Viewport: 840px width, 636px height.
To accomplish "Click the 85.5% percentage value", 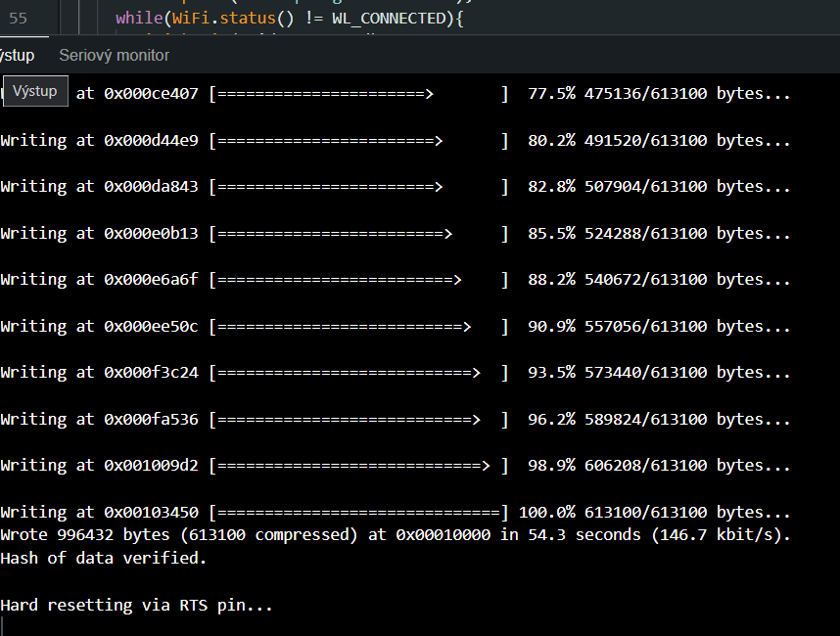I will tap(551, 233).
